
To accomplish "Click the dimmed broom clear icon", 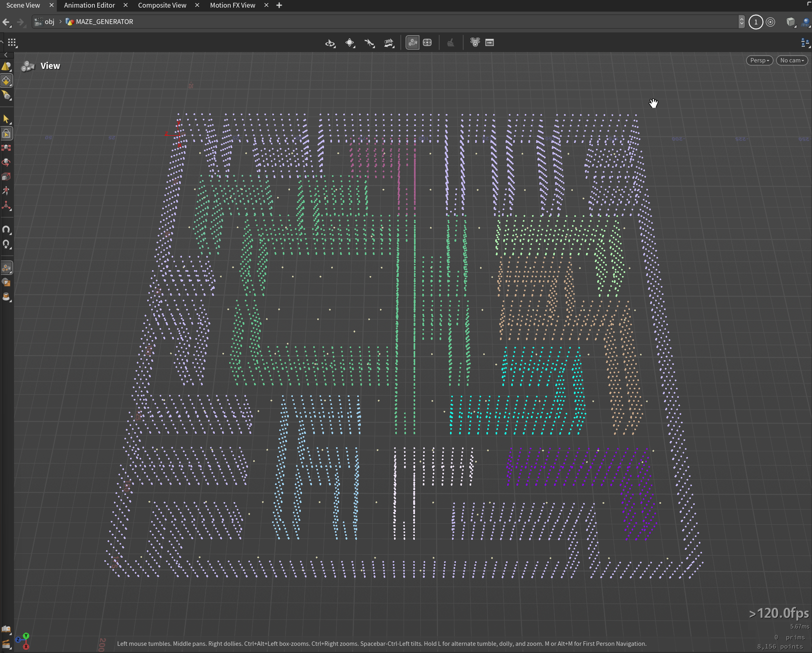I will pyautogui.click(x=451, y=43).
